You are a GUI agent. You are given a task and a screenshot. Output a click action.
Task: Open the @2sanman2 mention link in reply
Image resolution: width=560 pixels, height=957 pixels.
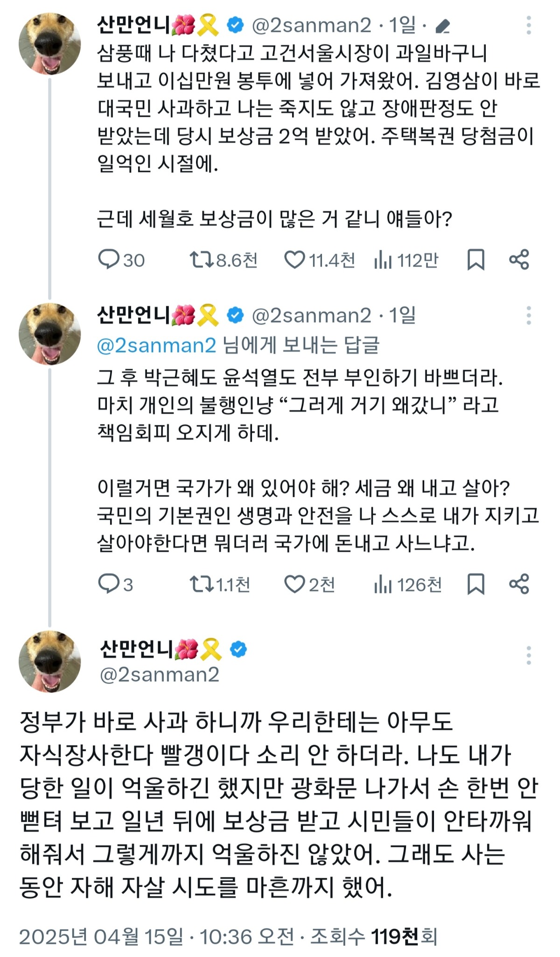coord(157,345)
